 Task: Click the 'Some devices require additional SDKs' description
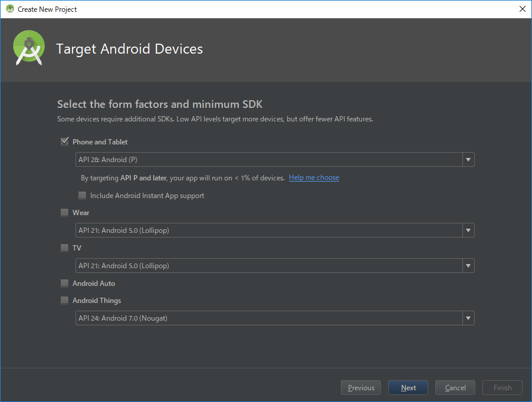(x=215, y=119)
